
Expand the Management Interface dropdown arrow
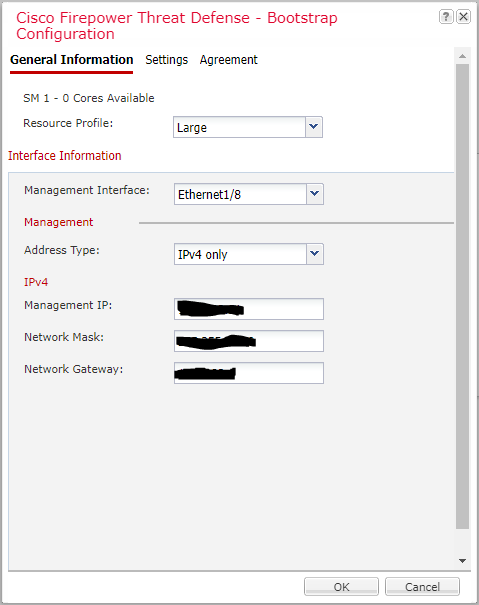(x=315, y=194)
